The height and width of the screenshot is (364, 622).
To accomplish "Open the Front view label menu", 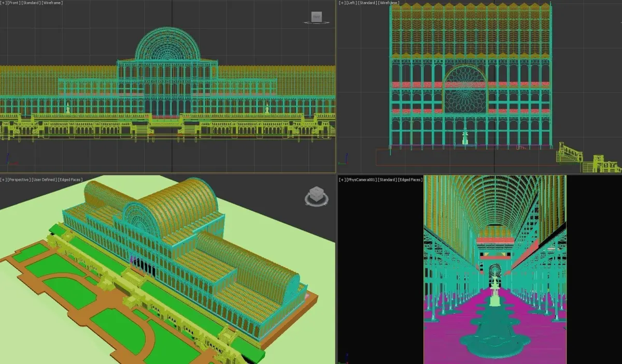I will coord(13,3).
